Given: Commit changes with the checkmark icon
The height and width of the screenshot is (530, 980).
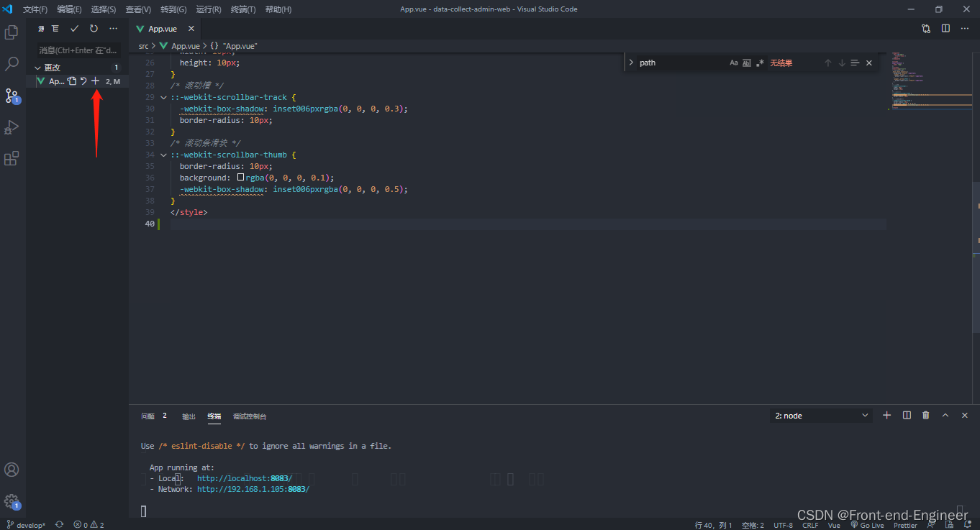Looking at the screenshot, I should 74,29.
